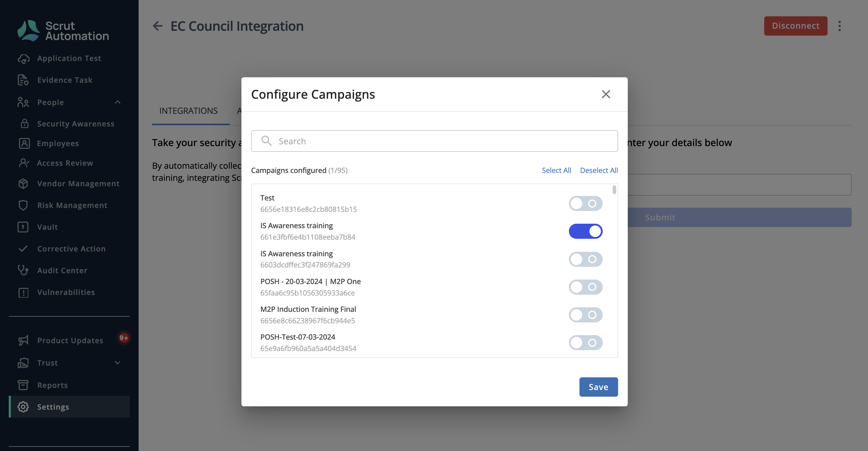
Task: Open Employees menu item
Action: (69, 143)
